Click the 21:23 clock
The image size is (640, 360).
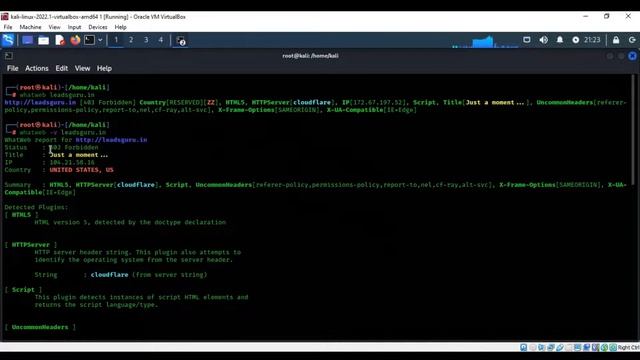coord(592,40)
